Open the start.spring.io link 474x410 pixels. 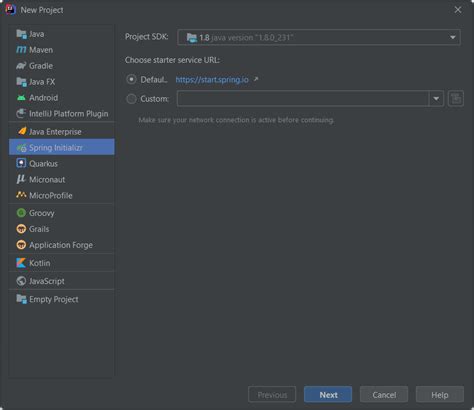(x=212, y=80)
